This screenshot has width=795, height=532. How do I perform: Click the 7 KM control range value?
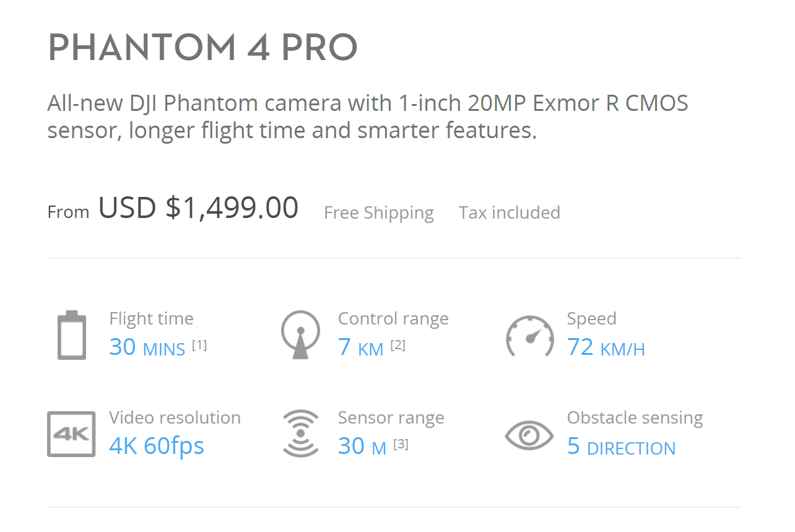click(361, 347)
